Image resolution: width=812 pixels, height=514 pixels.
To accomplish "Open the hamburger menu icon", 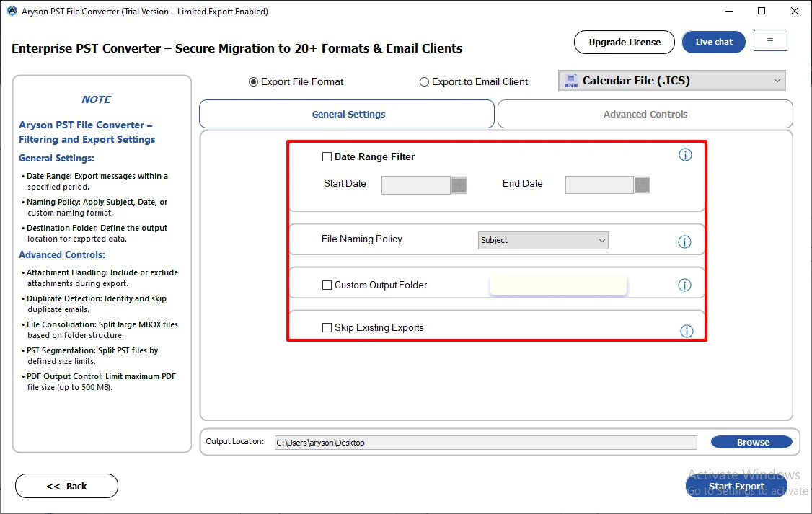I will (770, 41).
